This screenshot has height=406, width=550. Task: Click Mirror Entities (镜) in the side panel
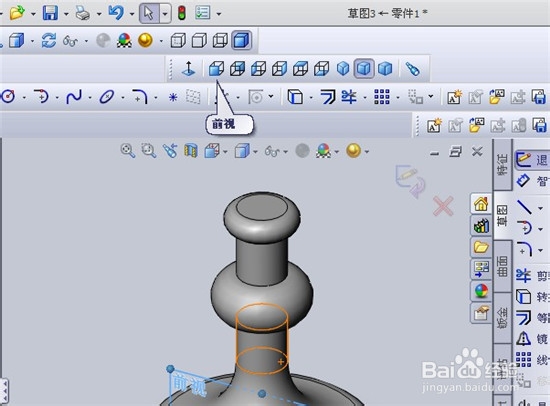pos(532,339)
